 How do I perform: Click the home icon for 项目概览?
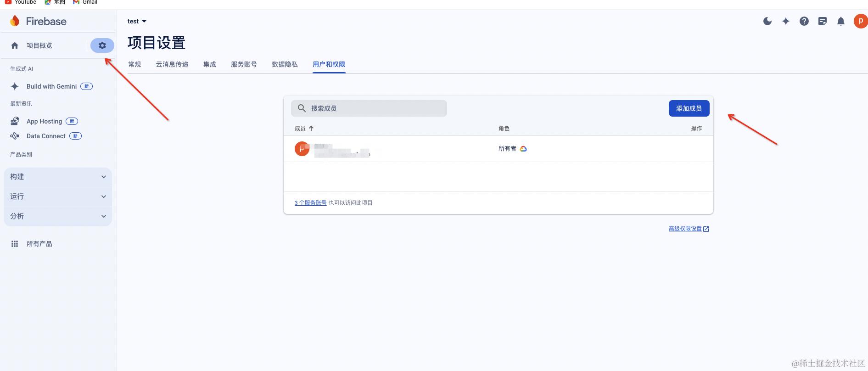point(15,45)
